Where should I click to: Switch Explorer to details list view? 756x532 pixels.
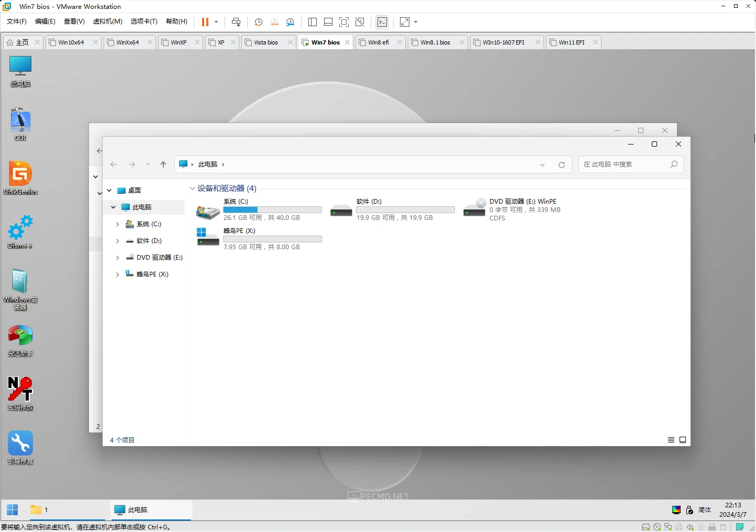[671, 440]
